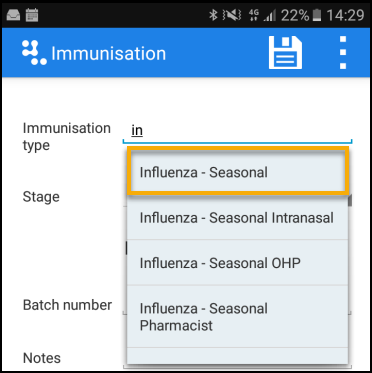
Task: Open the three-dot overflow menu
Action: 343,53
